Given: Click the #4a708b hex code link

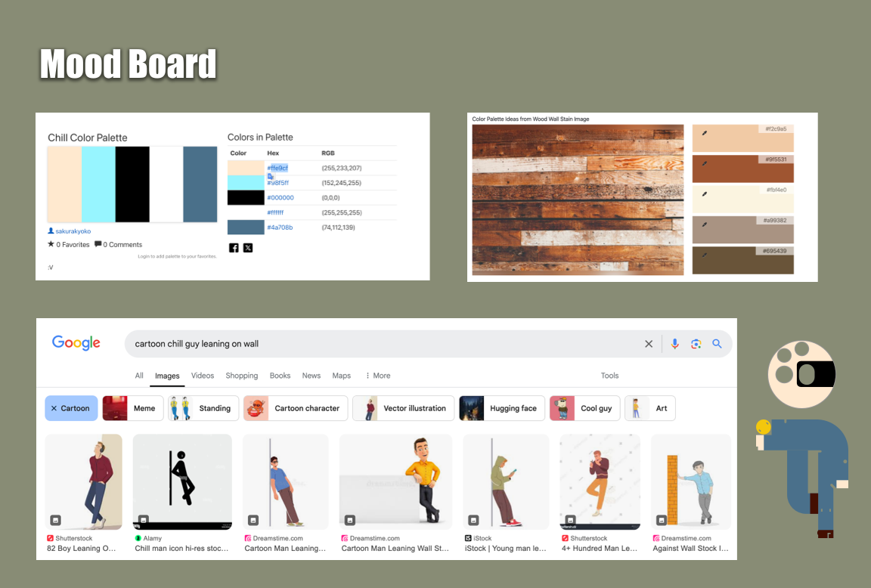Looking at the screenshot, I should pos(280,227).
